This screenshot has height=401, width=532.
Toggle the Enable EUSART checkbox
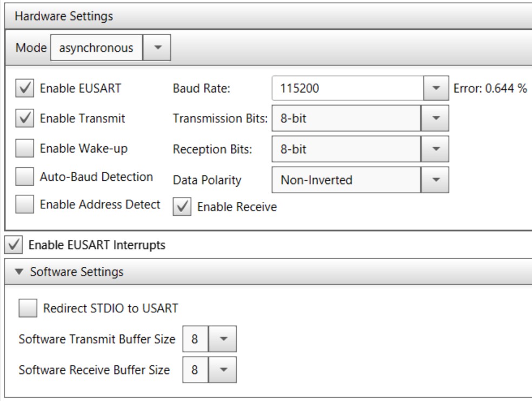pyautogui.click(x=24, y=89)
